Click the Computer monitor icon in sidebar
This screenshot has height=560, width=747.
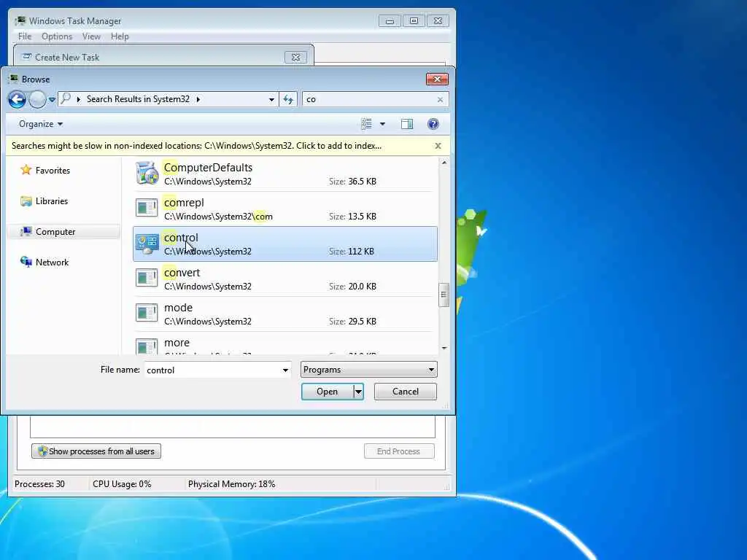click(26, 231)
